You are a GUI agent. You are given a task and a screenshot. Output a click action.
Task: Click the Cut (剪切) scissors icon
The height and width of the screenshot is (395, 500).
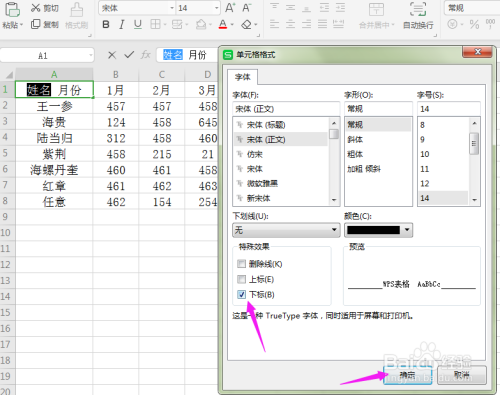(x=35, y=8)
